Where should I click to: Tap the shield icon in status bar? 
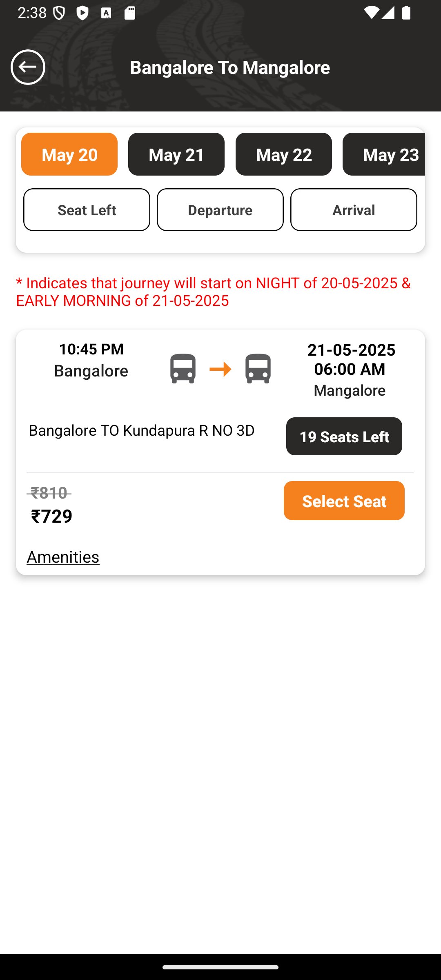59,13
